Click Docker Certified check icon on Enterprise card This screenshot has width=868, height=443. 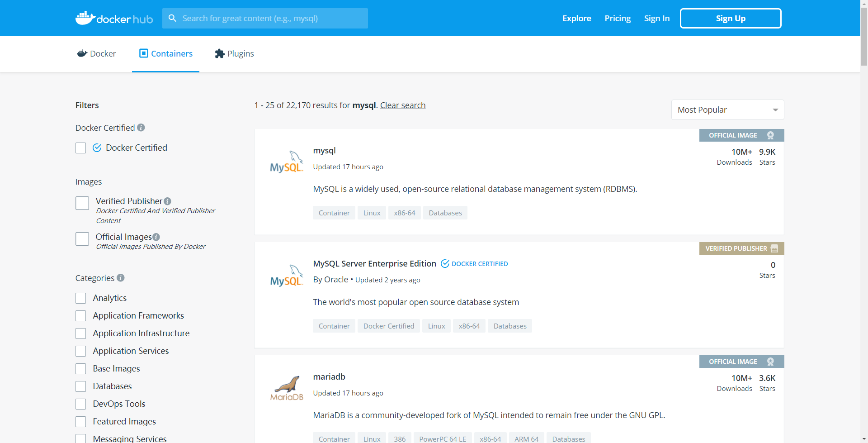coord(445,263)
